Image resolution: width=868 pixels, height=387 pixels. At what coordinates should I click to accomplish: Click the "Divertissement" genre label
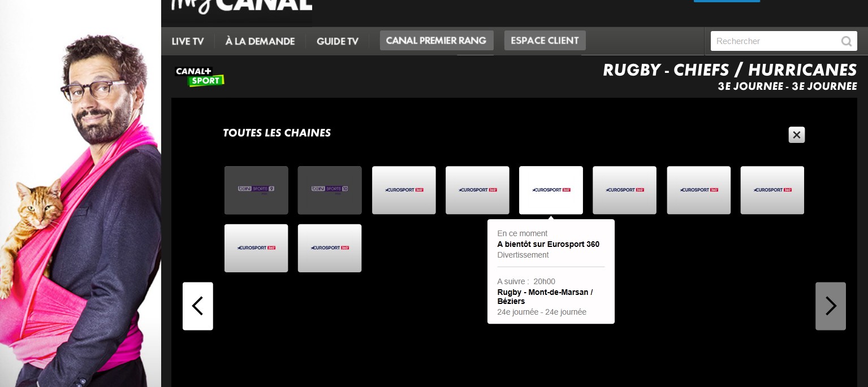click(x=523, y=255)
